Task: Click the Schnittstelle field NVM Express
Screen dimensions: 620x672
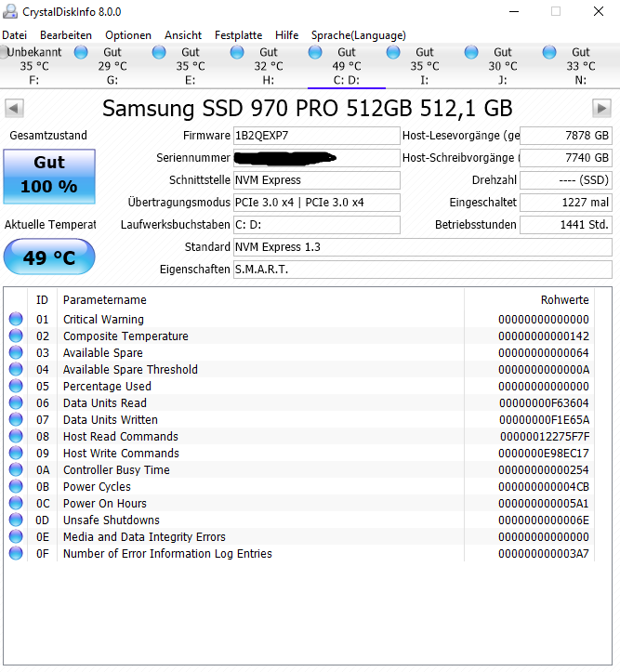Action: [317, 180]
